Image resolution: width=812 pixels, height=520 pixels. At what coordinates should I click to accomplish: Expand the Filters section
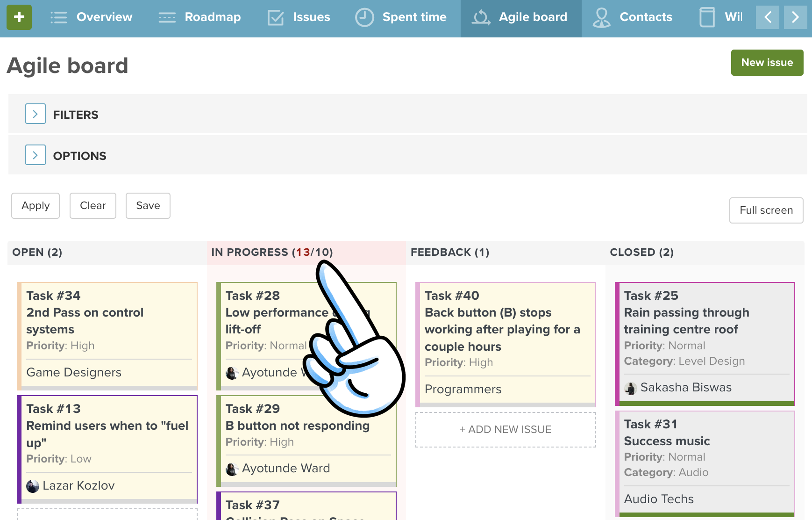(36, 114)
